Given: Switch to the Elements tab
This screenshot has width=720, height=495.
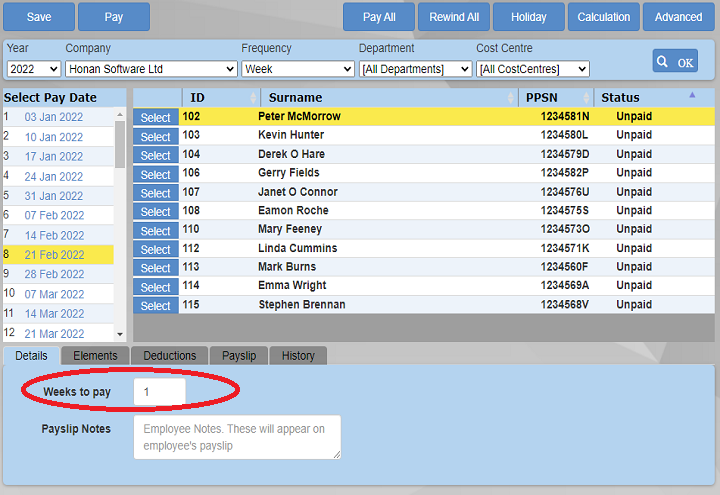Looking at the screenshot, I should 95,355.
